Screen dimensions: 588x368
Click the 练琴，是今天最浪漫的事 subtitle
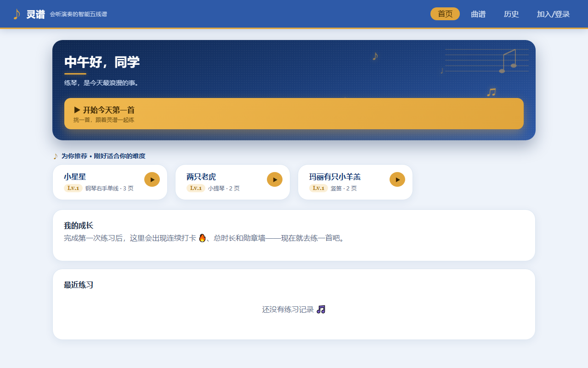[102, 83]
